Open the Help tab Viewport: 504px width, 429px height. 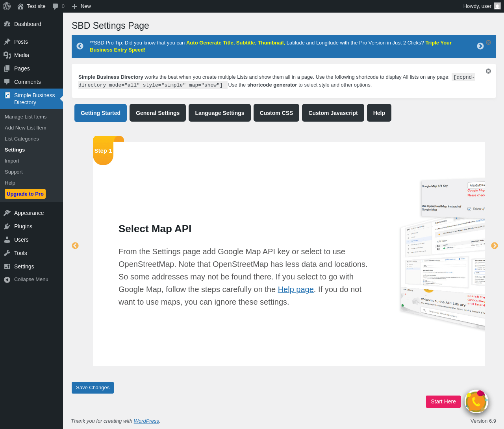click(x=379, y=113)
